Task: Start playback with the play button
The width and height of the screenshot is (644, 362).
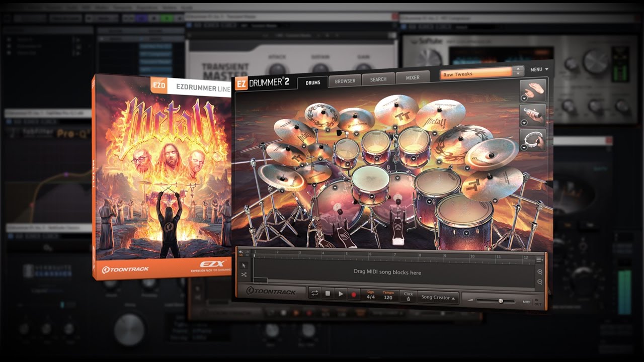Action: (x=341, y=294)
